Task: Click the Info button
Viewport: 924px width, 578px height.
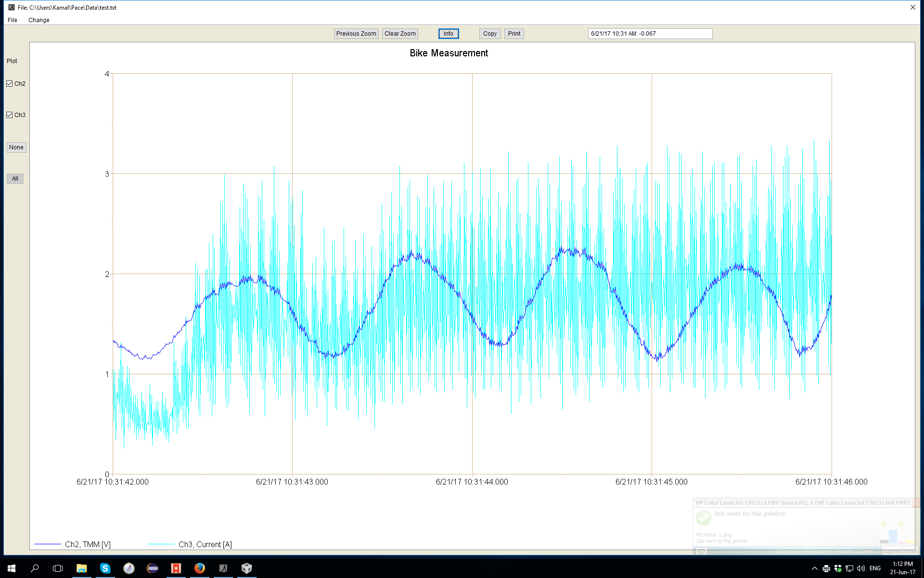Action: (448, 34)
